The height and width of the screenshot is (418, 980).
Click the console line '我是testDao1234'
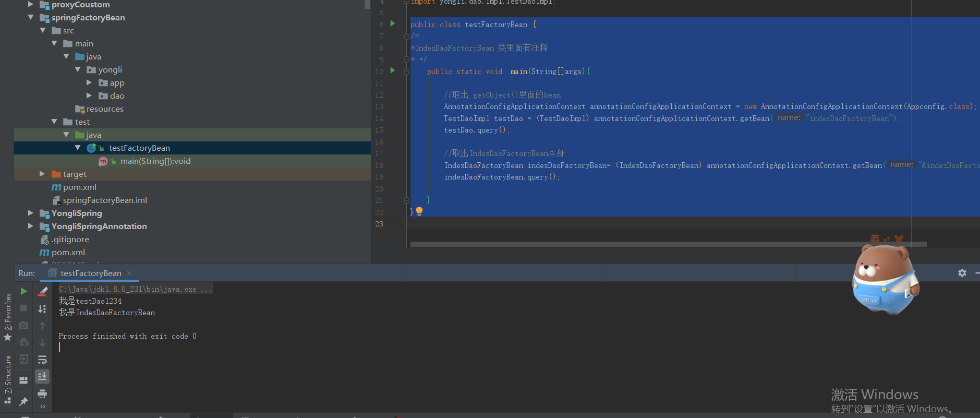point(90,301)
